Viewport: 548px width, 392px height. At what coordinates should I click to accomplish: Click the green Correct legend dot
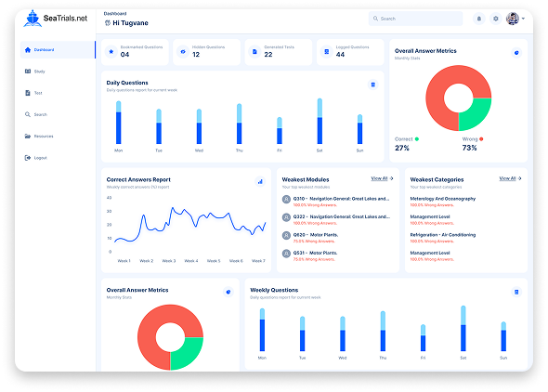[417, 139]
